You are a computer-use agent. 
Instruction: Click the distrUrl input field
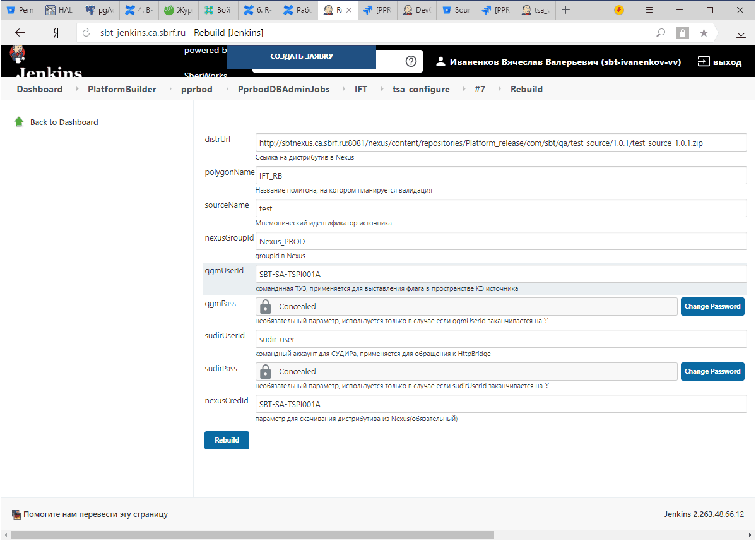coord(500,143)
